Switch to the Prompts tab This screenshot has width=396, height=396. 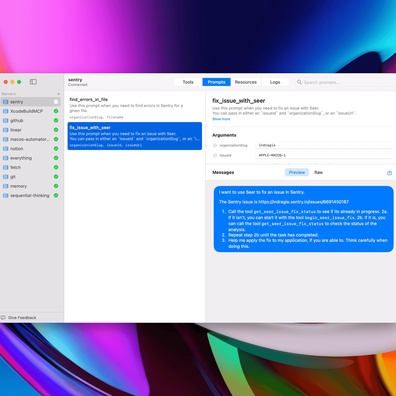216,82
